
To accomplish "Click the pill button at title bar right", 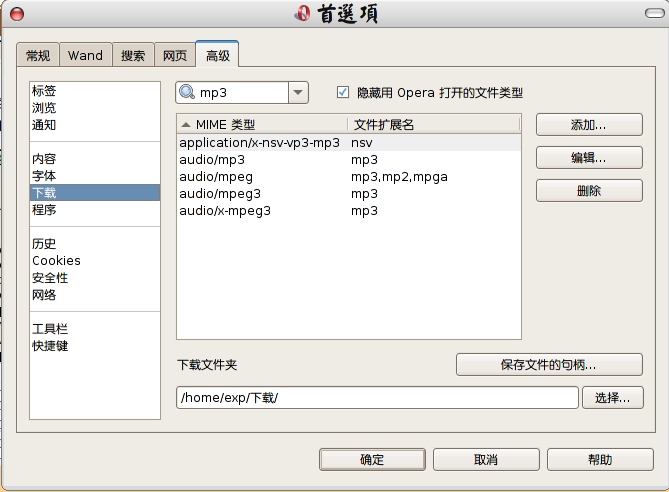I will coord(654,13).
